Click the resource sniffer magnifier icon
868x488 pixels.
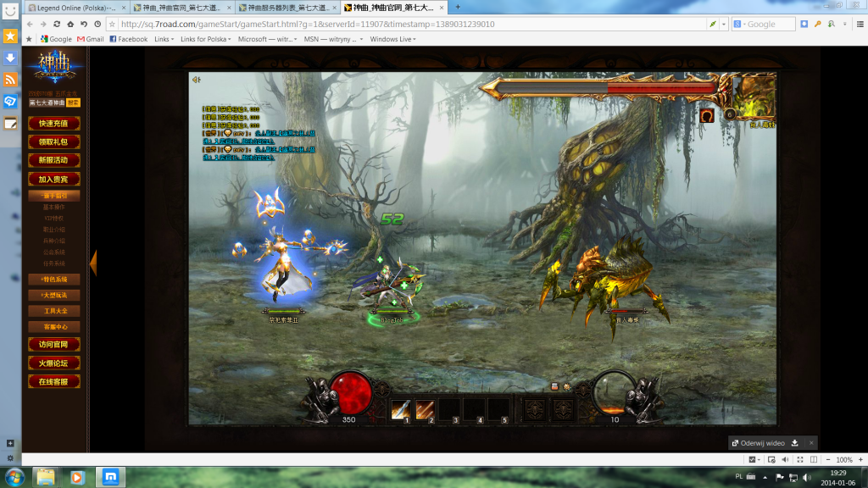(x=832, y=25)
